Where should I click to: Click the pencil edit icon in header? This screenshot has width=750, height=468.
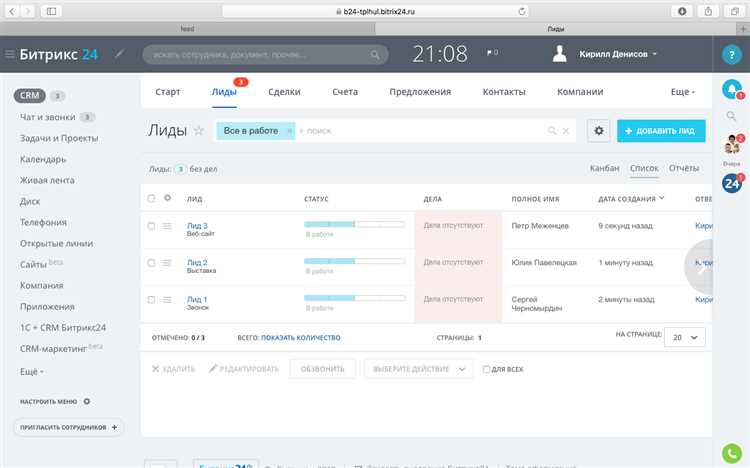click(x=120, y=54)
